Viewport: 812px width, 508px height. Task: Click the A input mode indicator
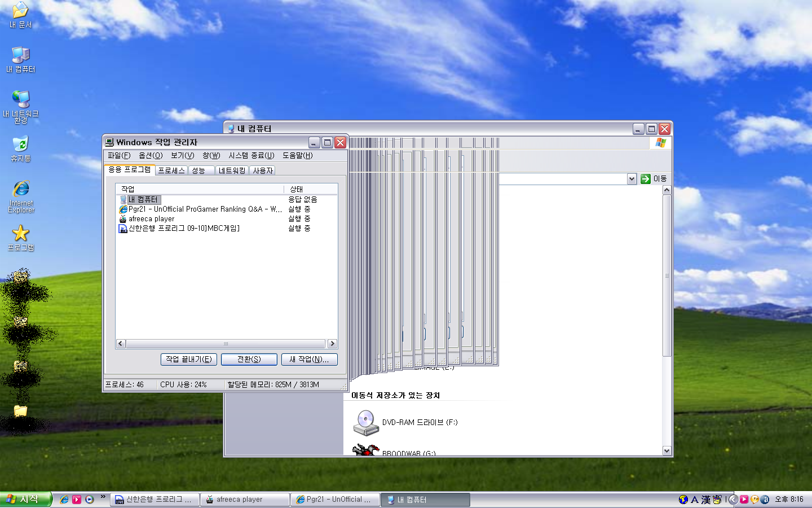(x=695, y=500)
